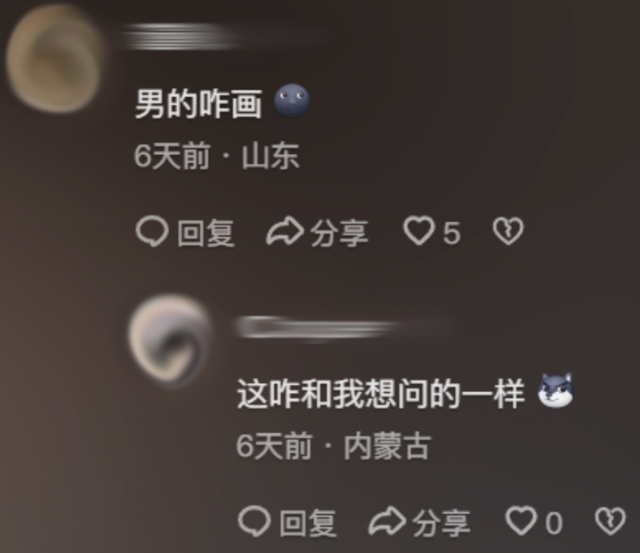The image size is (640, 553).
Task: Click the reply bubble icon on the 山东 comment
Action: pos(152,231)
